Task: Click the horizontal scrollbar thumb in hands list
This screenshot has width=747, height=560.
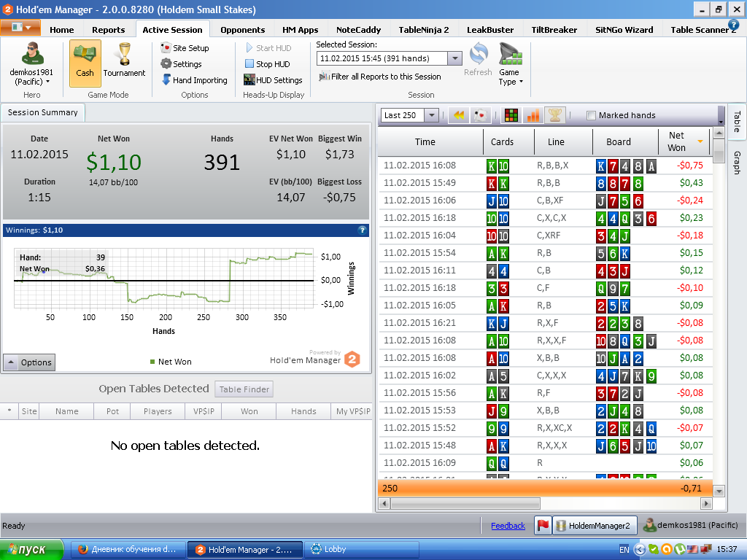Action: click(x=465, y=503)
